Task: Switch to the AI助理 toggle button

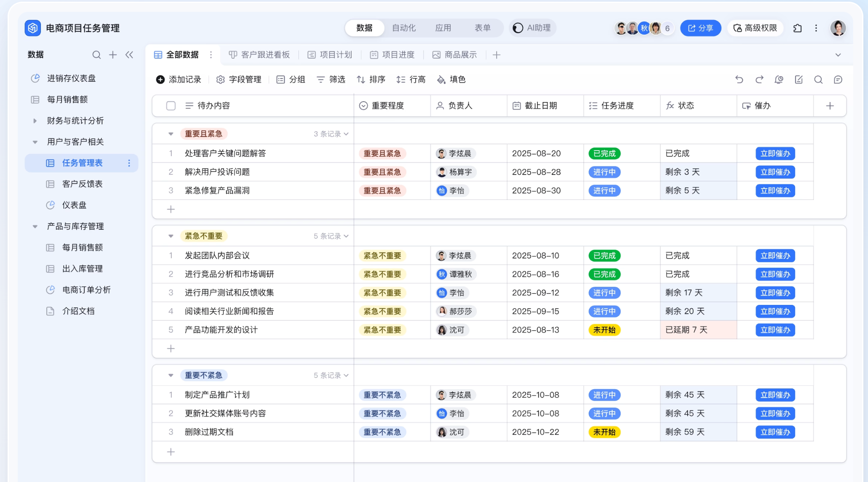Action: coord(532,28)
